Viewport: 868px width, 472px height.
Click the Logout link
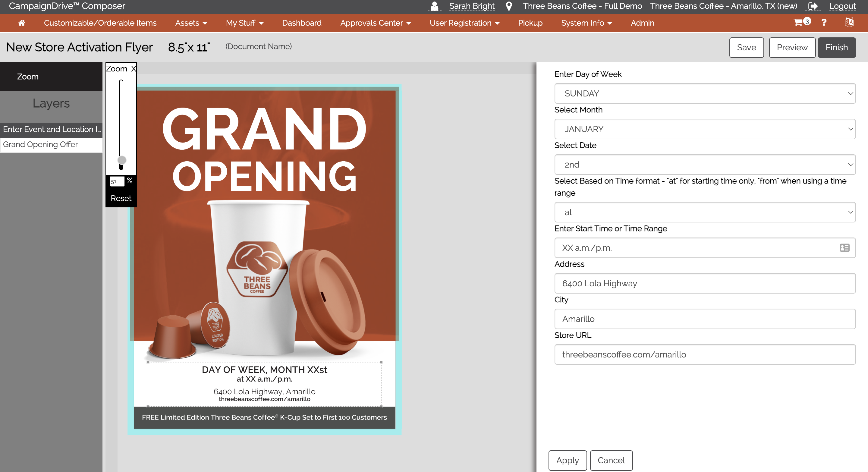842,6
